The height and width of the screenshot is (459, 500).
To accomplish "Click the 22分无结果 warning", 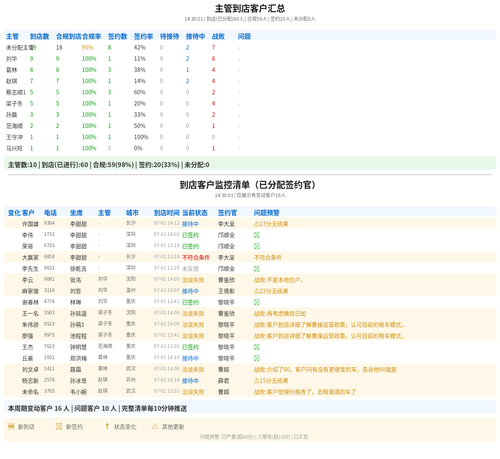I will coord(271,291).
